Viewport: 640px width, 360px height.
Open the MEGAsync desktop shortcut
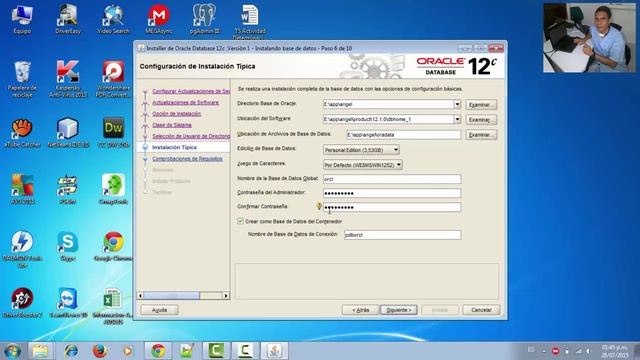[159, 19]
